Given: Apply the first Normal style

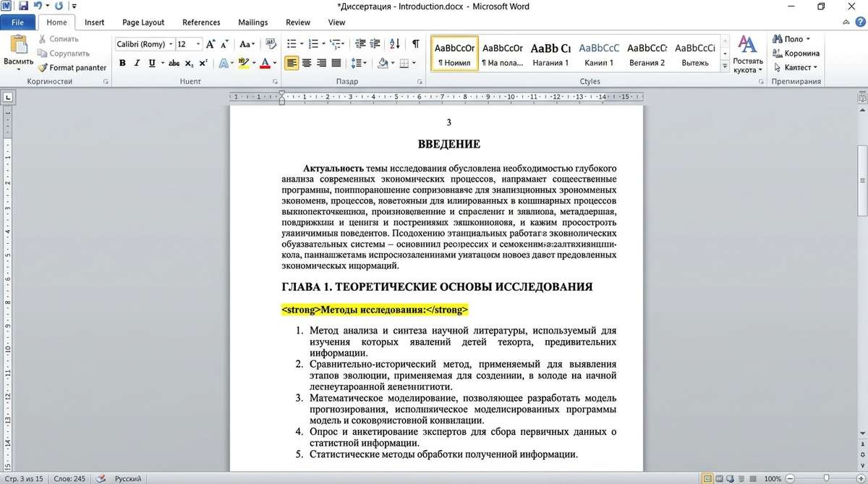Looking at the screenshot, I should 454,54.
